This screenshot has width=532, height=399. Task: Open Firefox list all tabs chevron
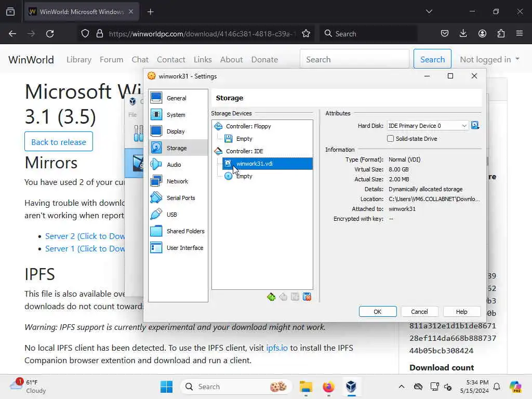tap(429, 11)
